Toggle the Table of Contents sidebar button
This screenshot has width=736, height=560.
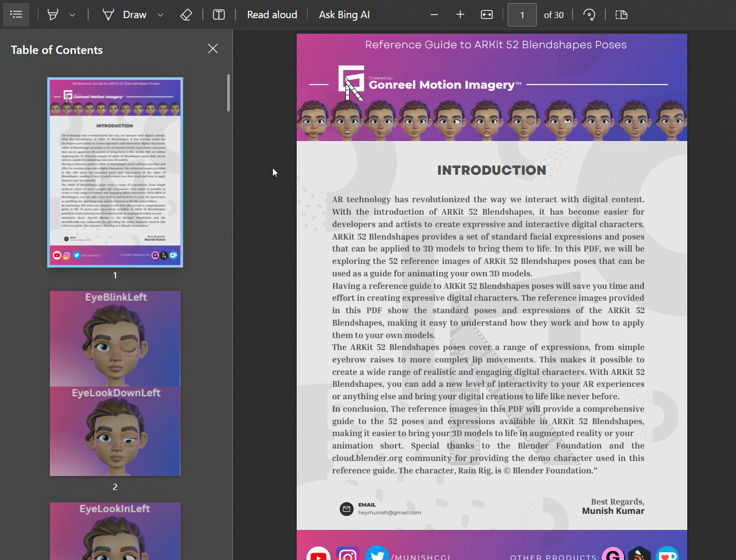tap(16, 15)
